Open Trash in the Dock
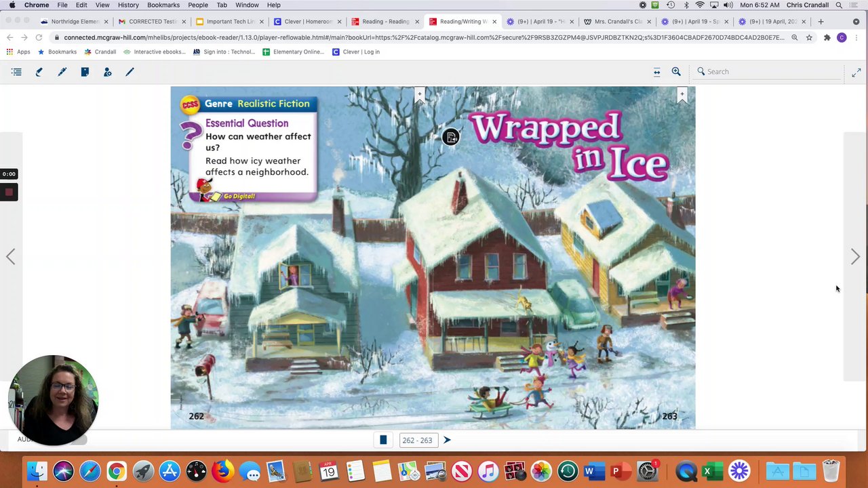Image resolution: width=868 pixels, height=488 pixels. [831, 470]
